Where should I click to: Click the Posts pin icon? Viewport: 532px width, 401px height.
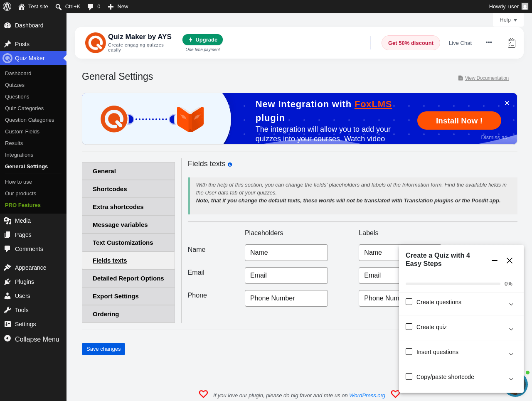coord(7,44)
